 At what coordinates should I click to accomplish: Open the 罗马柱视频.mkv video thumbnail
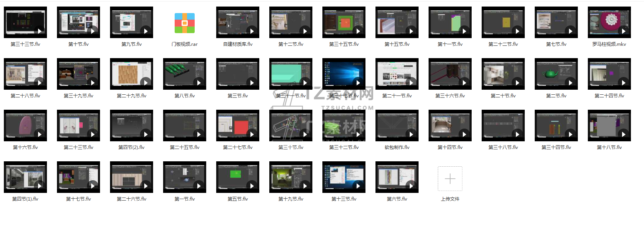click(x=609, y=22)
